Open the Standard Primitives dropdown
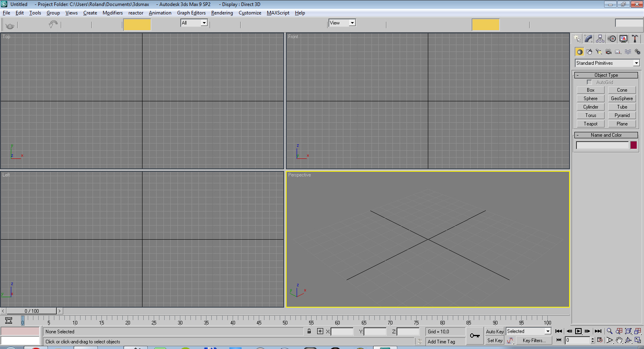Viewport: 644px width, 349px height. 636,63
